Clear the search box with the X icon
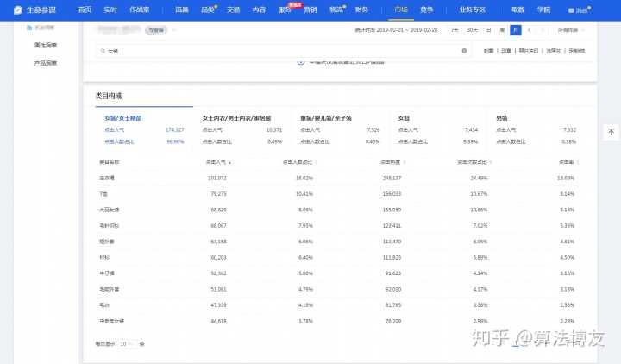621x364 pixels. [x=464, y=51]
